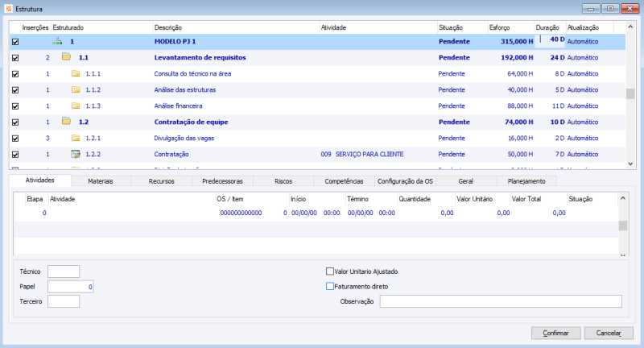Select the Levantamento de requisitos description
This screenshot has height=348, width=644.
[200, 57]
